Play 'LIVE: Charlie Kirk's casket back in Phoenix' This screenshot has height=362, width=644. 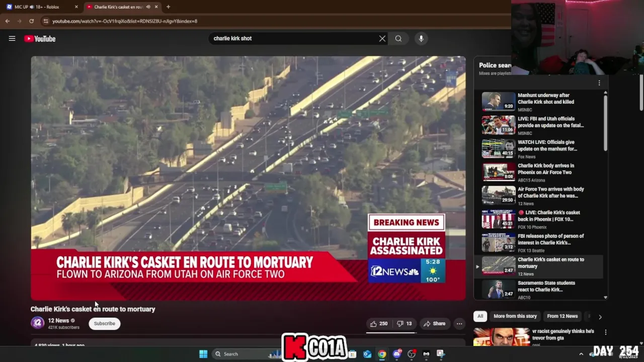pyautogui.click(x=542, y=219)
